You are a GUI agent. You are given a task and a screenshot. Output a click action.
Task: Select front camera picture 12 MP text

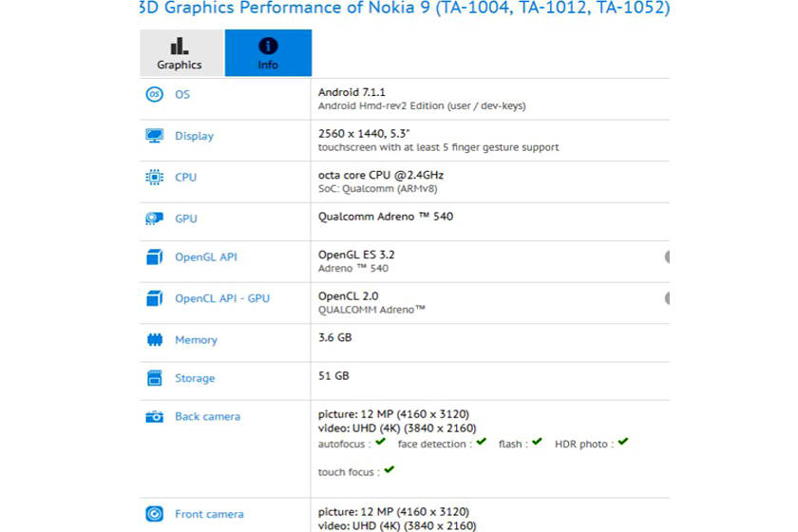pyautogui.click(x=393, y=512)
